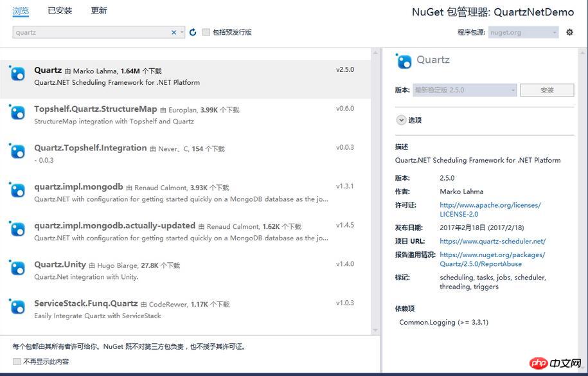Open the quartz-scheduler.net project URL
Screen dimensions: 588x376
[492, 241]
